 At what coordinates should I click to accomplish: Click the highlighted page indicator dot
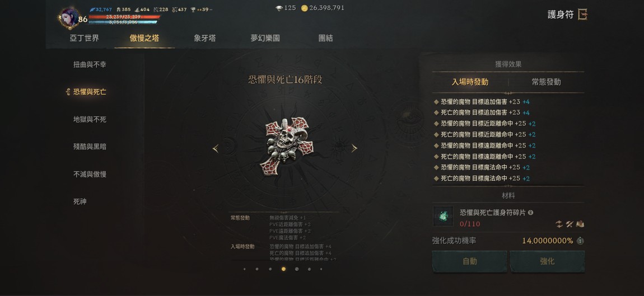pos(283,269)
